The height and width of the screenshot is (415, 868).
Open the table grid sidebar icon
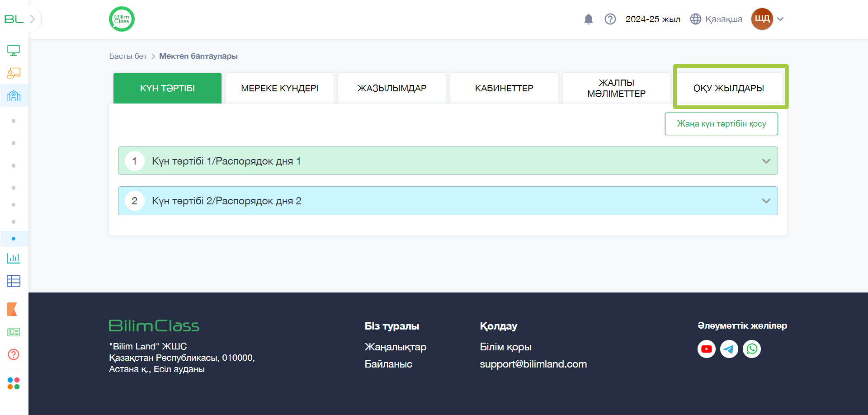tap(14, 281)
